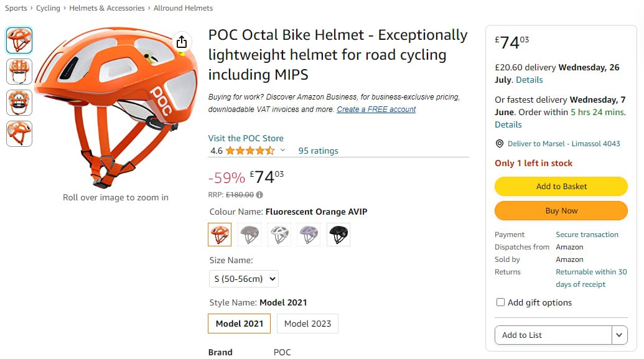
Task: Tick the Add gift options checkbox
Action: pyautogui.click(x=500, y=302)
